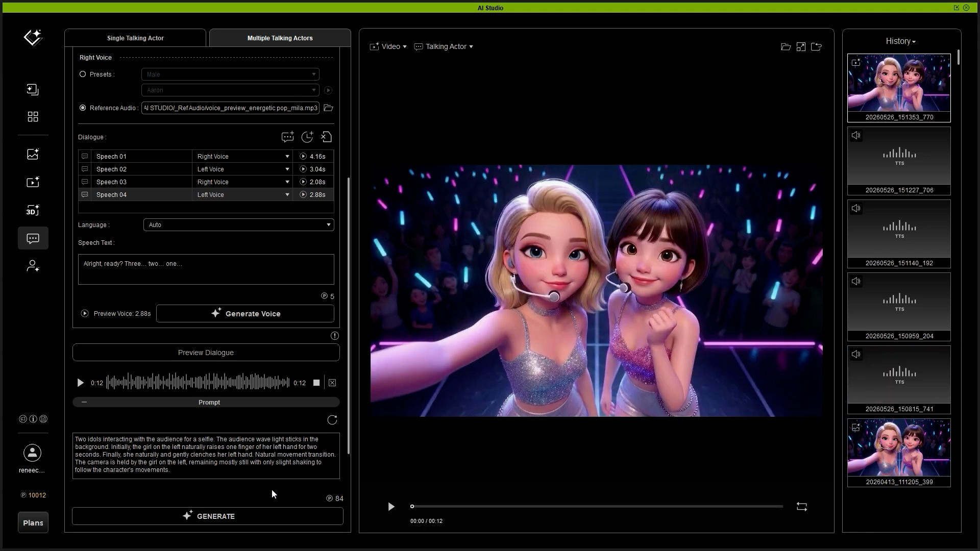Open the grid gallery sidebar icon
Image resolution: width=980 pixels, height=551 pixels.
click(x=33, y=117)
